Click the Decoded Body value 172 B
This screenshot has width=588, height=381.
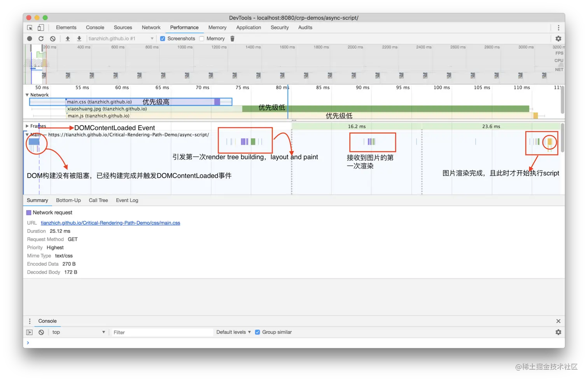coord(71,272)
